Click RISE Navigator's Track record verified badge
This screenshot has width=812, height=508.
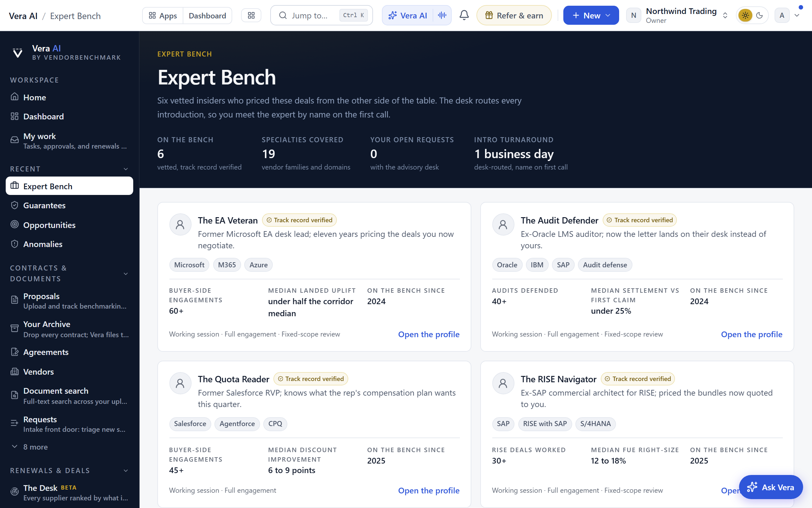pyautogui.click(x=638, y=379)
